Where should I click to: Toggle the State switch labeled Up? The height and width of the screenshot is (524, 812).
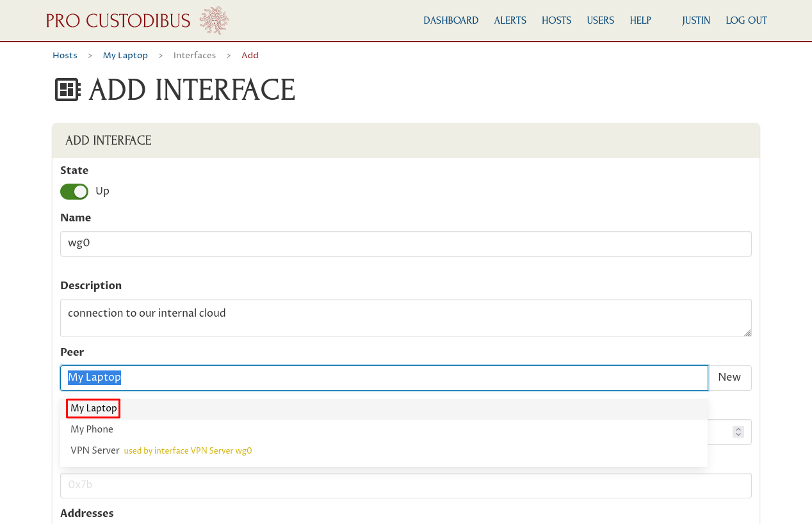pyautogui.click(x=74, y=191)
